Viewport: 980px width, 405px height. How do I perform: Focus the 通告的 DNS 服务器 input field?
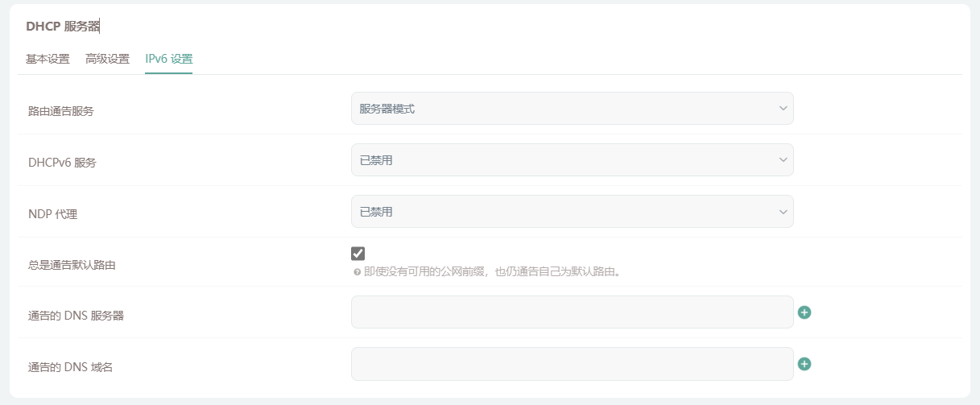pos(572,312)
